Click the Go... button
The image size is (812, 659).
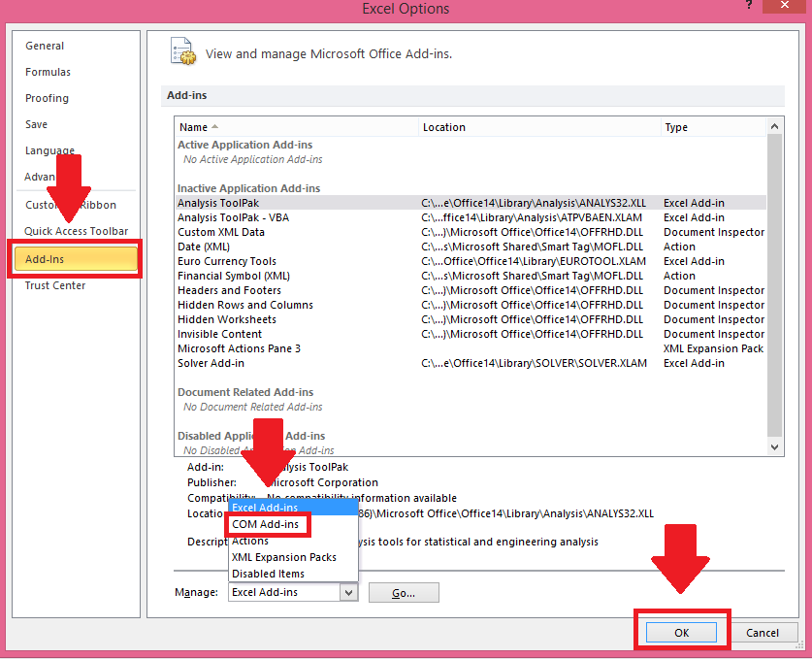tap(404, 593)
